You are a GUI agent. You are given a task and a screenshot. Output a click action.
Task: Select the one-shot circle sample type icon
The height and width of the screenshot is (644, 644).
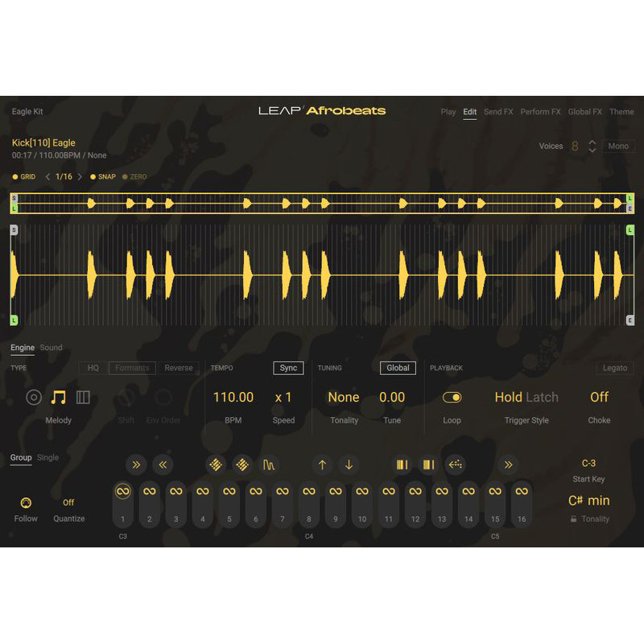34,397
